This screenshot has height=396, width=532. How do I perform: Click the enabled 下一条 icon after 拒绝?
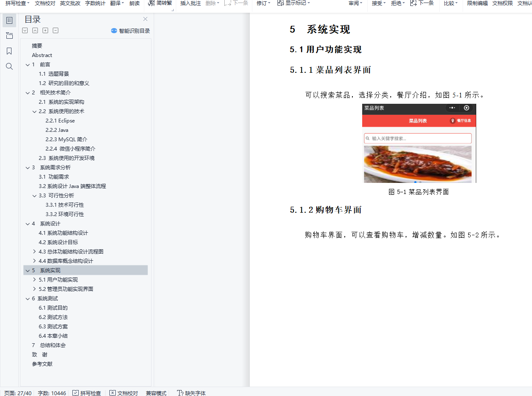coord(413,3)
